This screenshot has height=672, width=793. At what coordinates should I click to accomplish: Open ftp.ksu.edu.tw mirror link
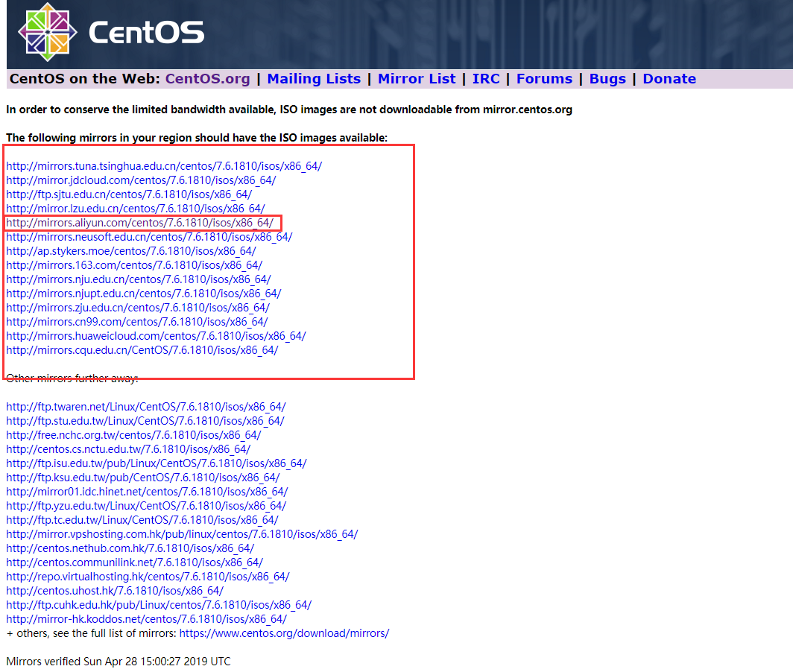(142, 478)
